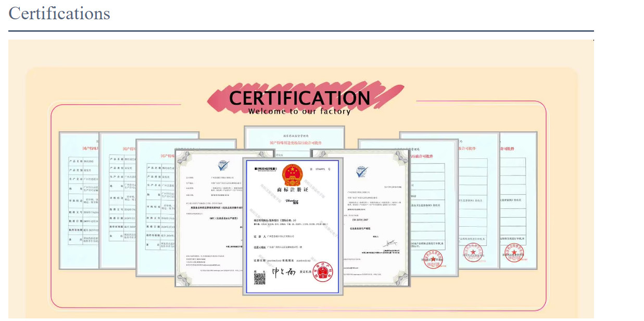Open the ISO 22716:2007 certificate
Viewport: 644px width, 321px height.
point(376,218)
